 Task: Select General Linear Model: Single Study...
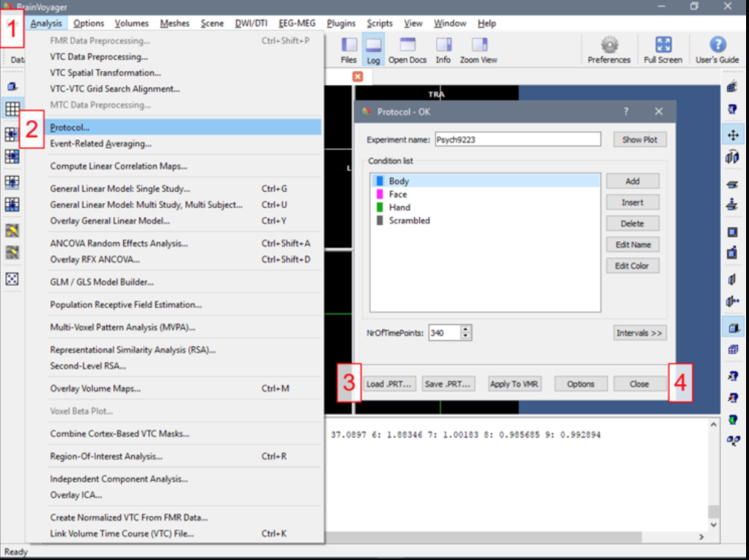tap(183, 188)
